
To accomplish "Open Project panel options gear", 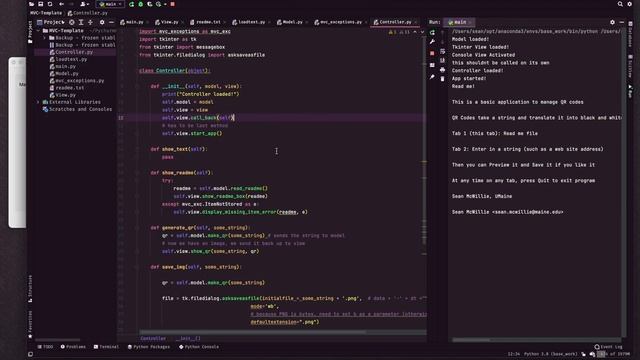I will click(x=102, y=22).
